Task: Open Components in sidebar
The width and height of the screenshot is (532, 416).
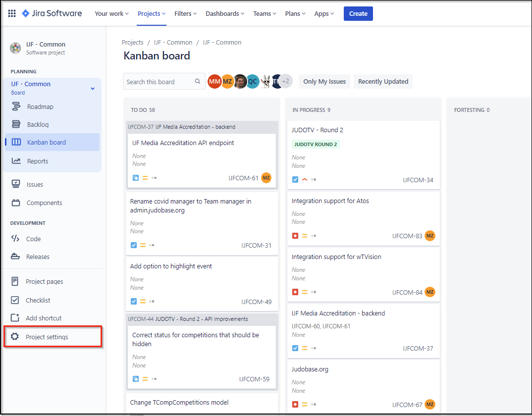Action: (x=53, y=203)
